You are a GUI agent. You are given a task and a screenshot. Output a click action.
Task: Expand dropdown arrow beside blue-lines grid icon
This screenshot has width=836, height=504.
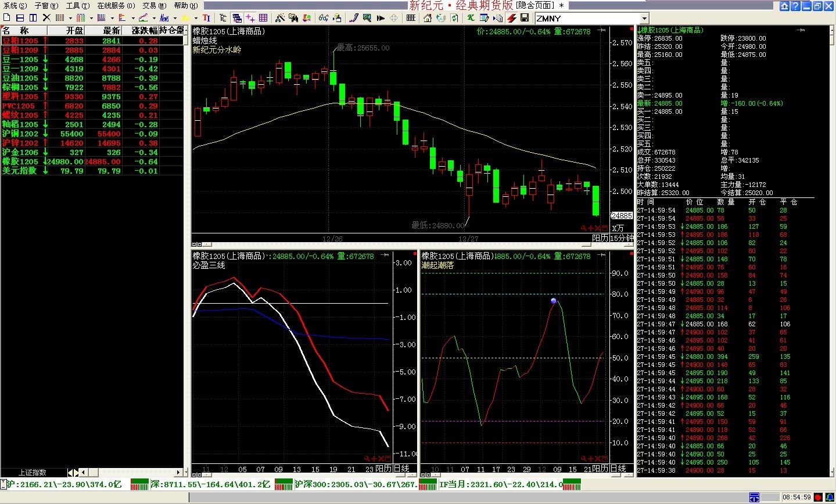[112, 18]
